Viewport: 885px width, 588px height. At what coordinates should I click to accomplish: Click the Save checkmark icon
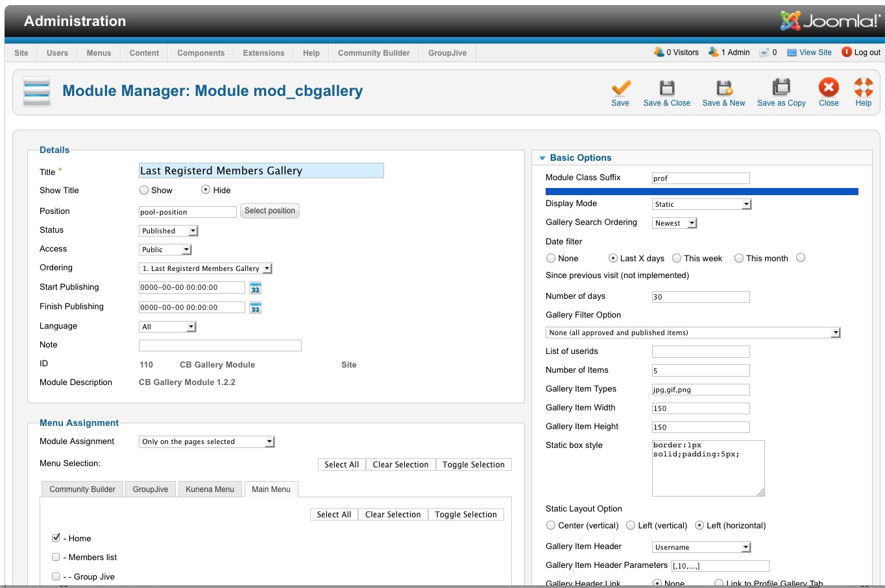pos(621,88)
